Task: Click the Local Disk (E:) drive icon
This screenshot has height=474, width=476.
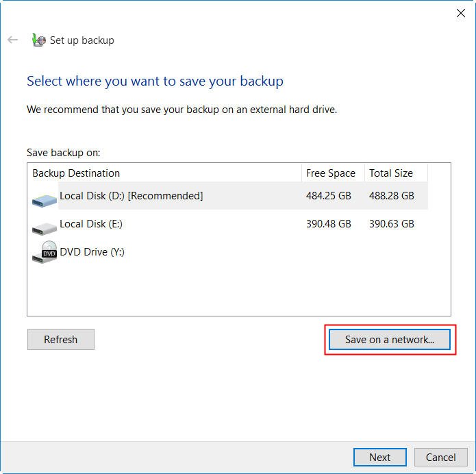Action: 45,227
